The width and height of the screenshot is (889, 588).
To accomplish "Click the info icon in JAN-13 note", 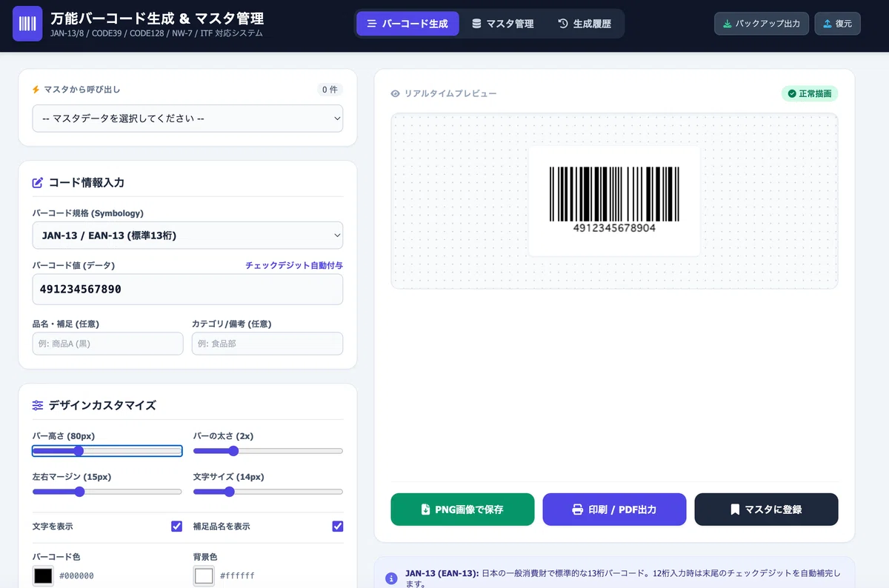I will 391,578.
